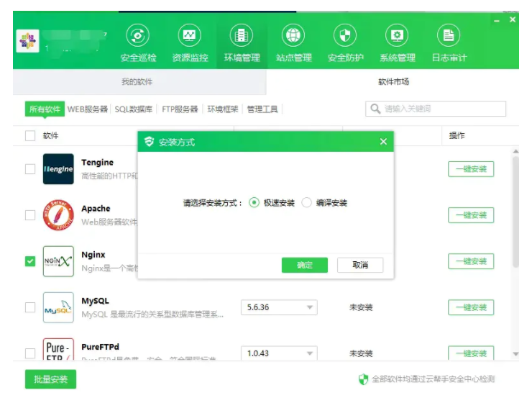Click the scroll down arrow of the software list
This screenshot has height=403, width=532.
point(515,354)
